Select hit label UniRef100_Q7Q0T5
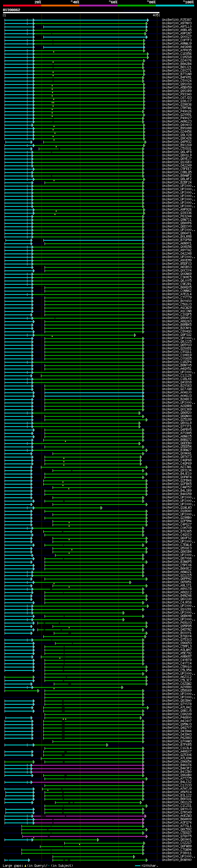Image resolution: width=197 pixels, height=868 pixels. [x=177, y=836]
